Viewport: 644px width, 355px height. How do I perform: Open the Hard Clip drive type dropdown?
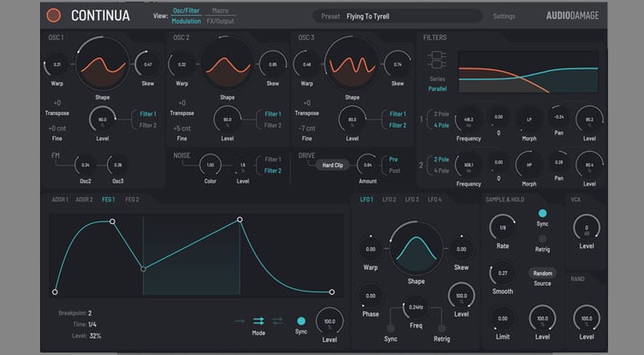(332, 165)
